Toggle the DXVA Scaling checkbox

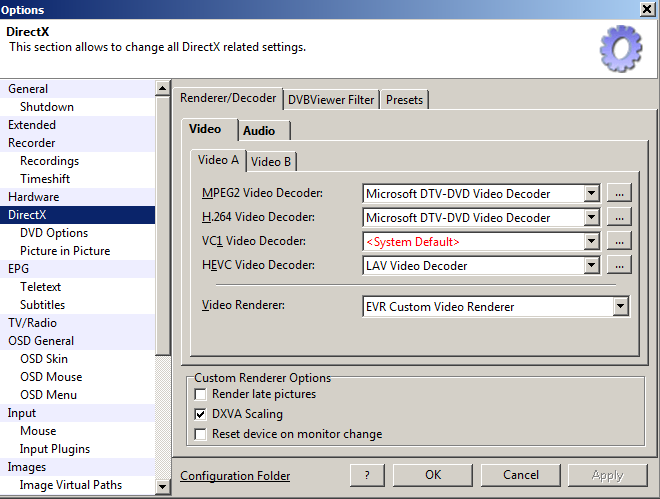pos(201,414)
